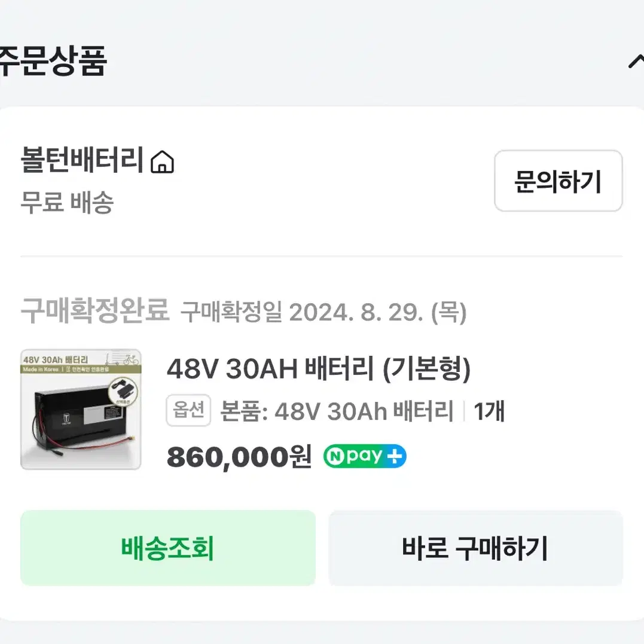Collapse the 주문상품 section chevron
This screenshot has width=644, height=644.
coord(635,61)
